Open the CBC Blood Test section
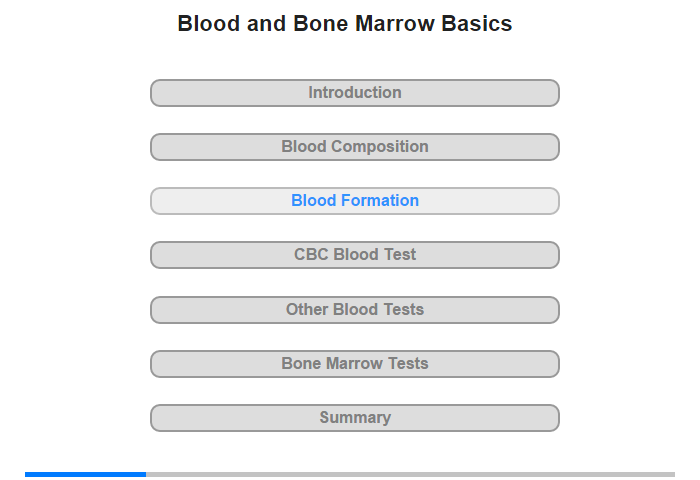Image resolution: width=700 pixels, height=480 pixels. (355, 255)
